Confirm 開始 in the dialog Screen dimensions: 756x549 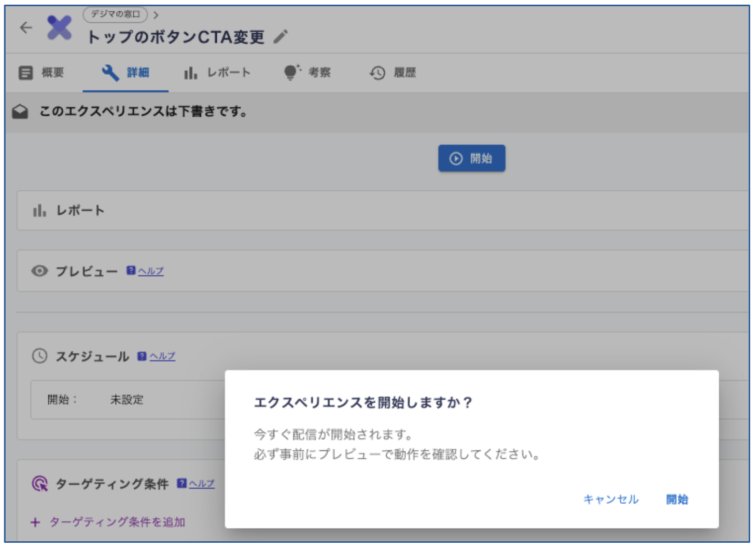point(677,499)
